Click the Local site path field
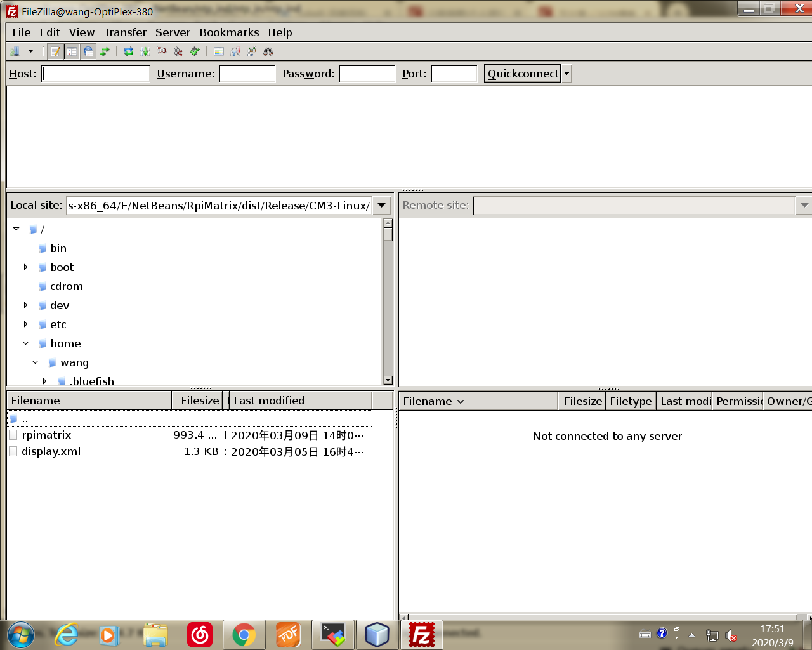The image size is (812, 650). 219,206
